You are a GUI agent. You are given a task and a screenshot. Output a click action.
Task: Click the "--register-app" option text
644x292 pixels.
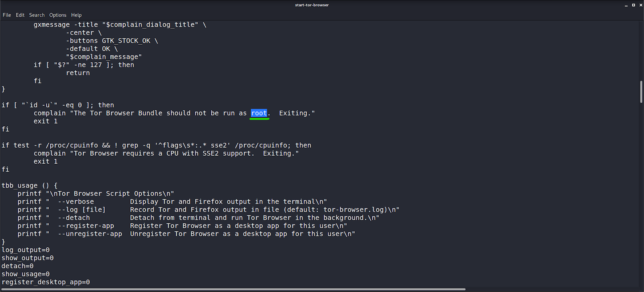coord(86,226)
